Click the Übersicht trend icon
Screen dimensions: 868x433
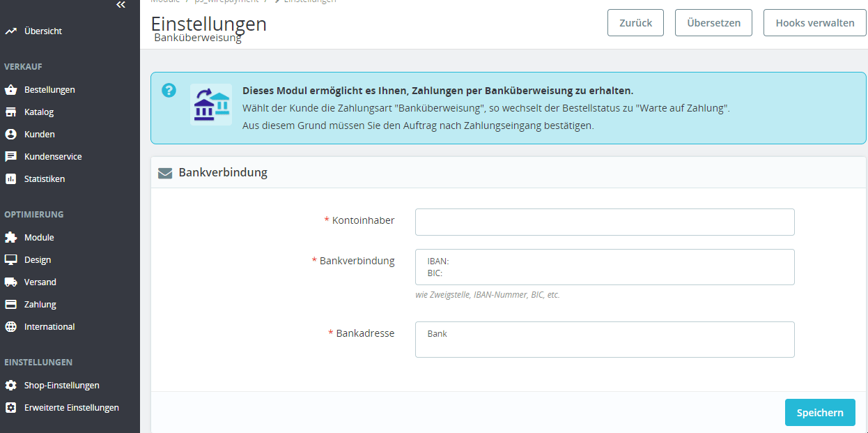[10, 31]
